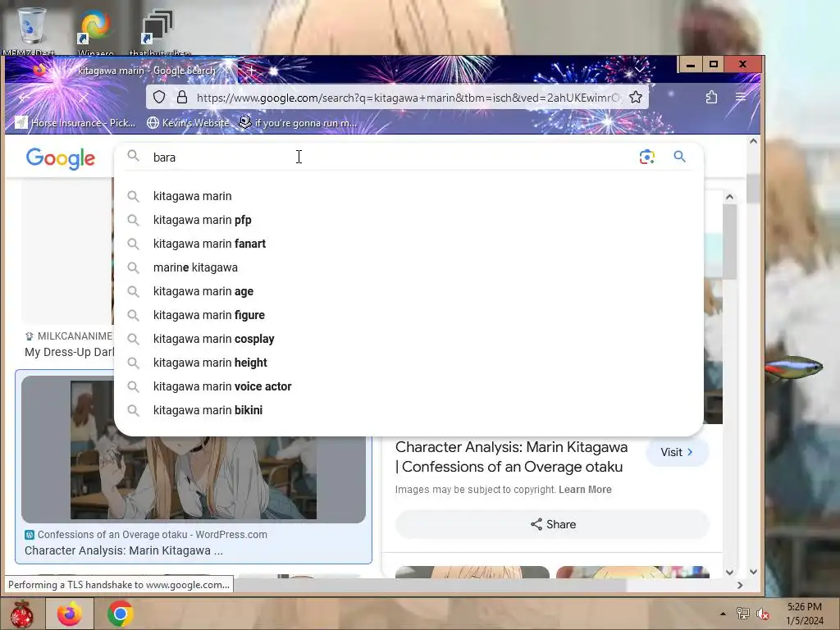This screenshot has width=840, height=630.
Task: Click the muted volume tray icon
Action: pyautogui.click(x=763, y=614)
